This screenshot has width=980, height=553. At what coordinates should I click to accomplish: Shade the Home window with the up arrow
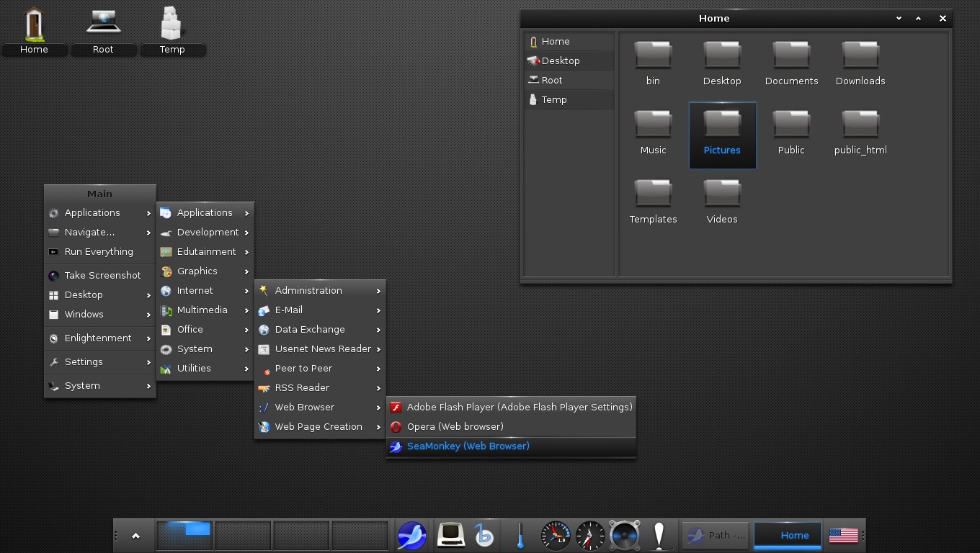click(x=919, y=18)
